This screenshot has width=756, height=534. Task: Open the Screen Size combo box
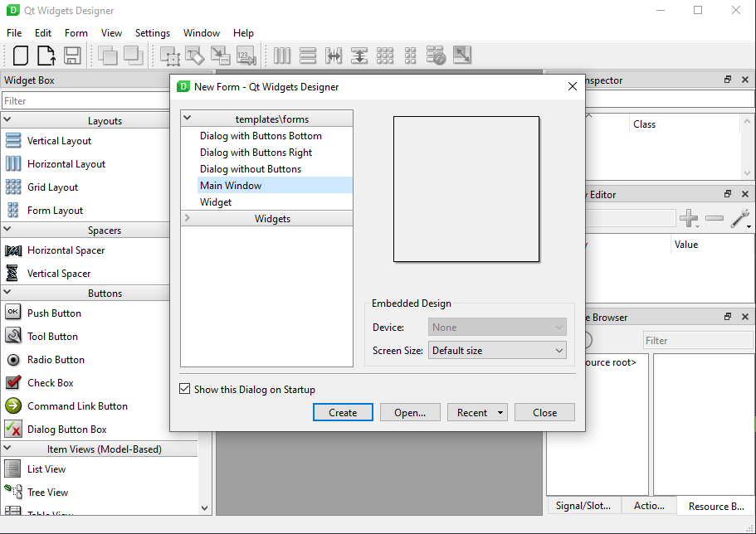[497, 351]
